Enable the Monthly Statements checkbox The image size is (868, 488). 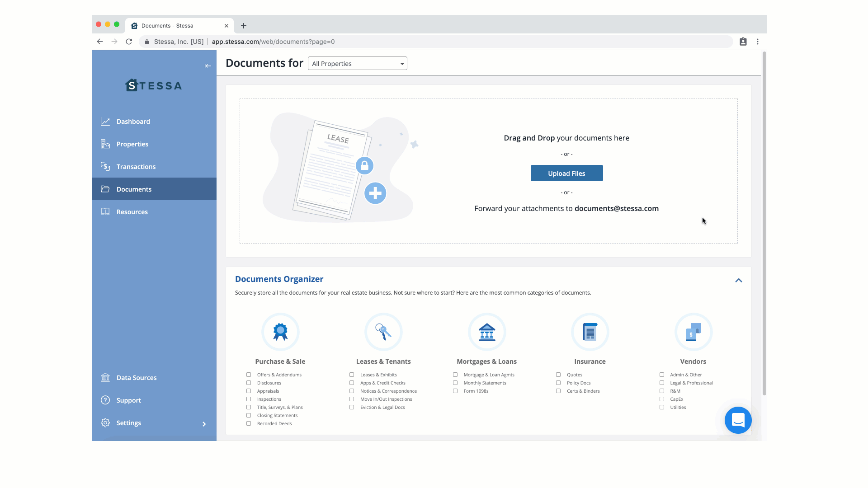pyautogui.click(x=455, y=383)
